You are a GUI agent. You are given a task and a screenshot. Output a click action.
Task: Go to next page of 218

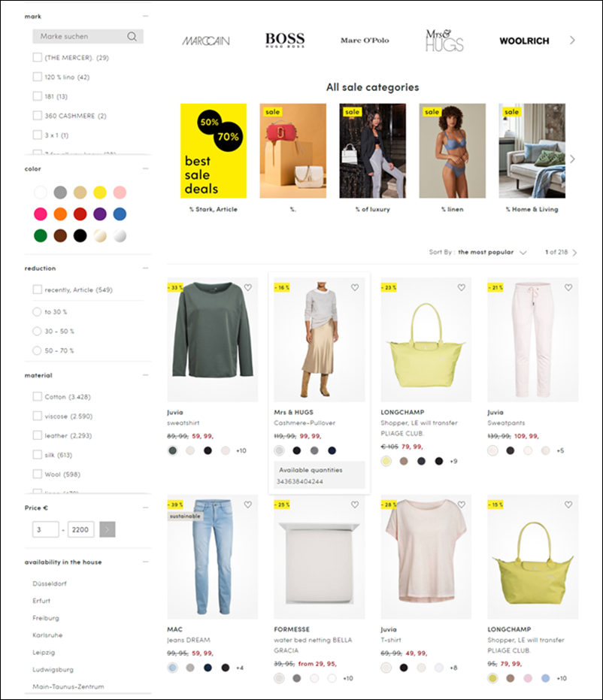(574, 253)
